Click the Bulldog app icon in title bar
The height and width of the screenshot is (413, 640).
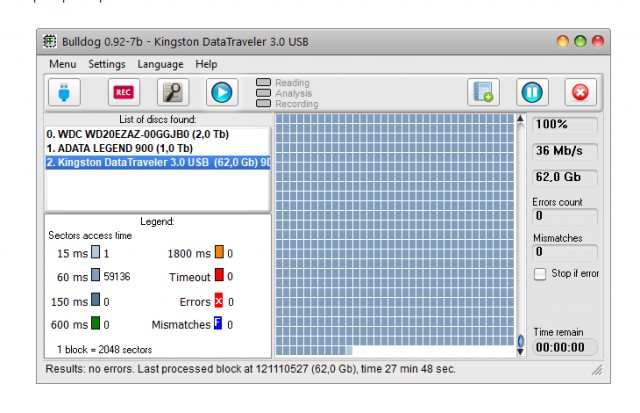(x=50, y=41)
